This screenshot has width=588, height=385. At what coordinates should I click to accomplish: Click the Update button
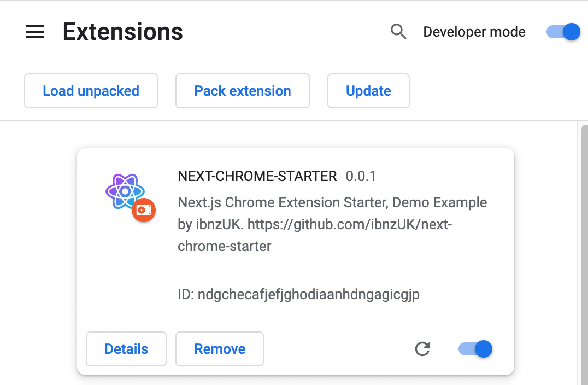368,91
